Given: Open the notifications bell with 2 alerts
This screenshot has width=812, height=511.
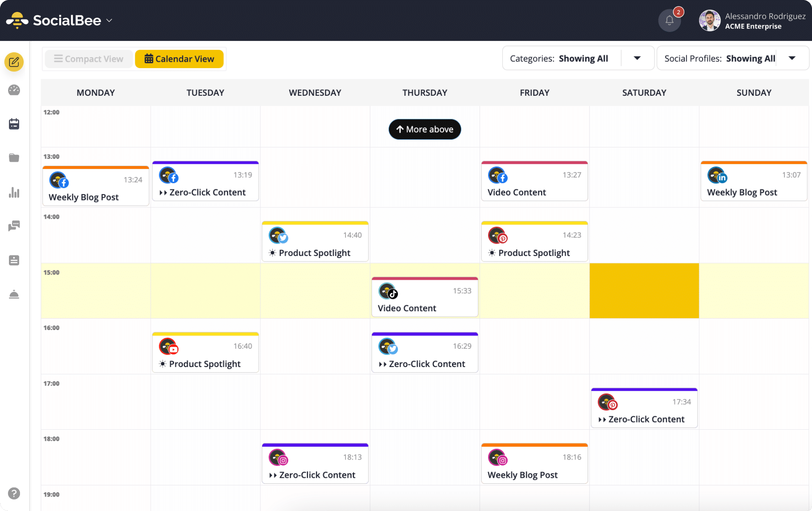Looking at the screenshot, I should click(669, 20).
